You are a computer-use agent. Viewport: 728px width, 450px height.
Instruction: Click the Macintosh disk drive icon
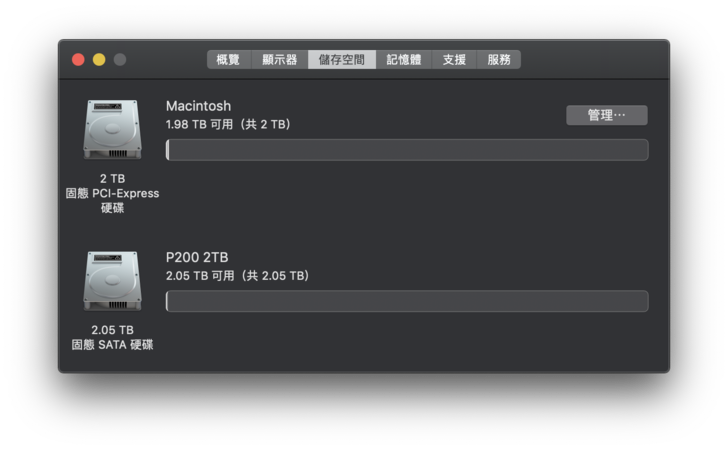tap(112, 129)
